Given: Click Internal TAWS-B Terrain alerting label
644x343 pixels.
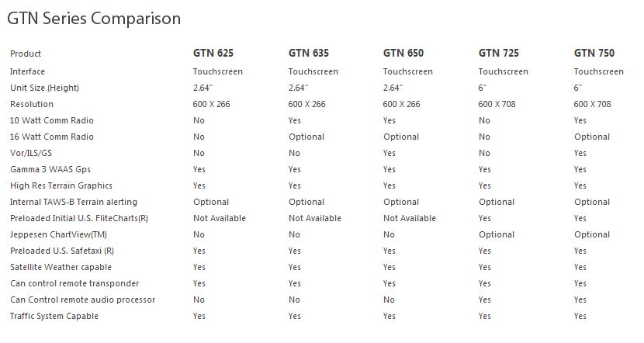Looking at the screenshot, I should [74, 202].
